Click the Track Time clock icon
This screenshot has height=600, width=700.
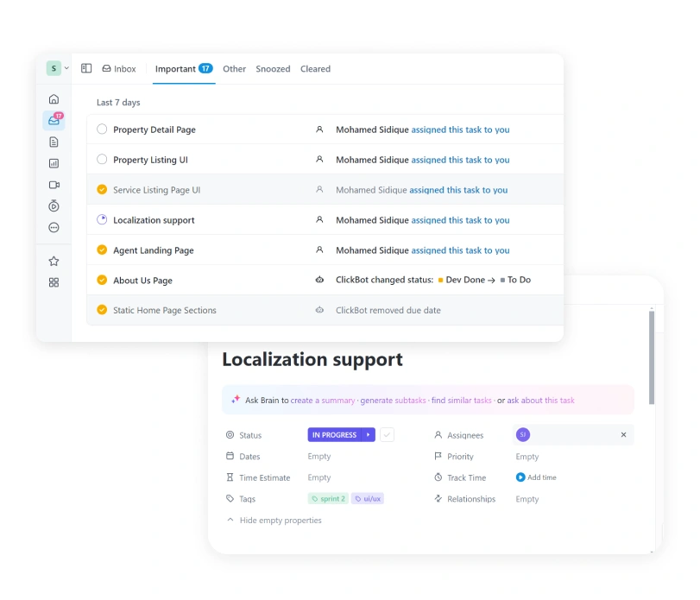pyautogui.click(x=438, y=477)
